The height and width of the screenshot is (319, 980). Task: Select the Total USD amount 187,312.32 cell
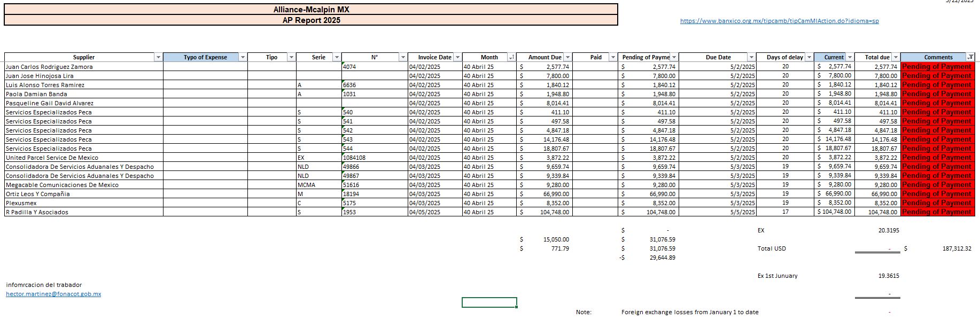pyautogui.click(x=956, y=248)
